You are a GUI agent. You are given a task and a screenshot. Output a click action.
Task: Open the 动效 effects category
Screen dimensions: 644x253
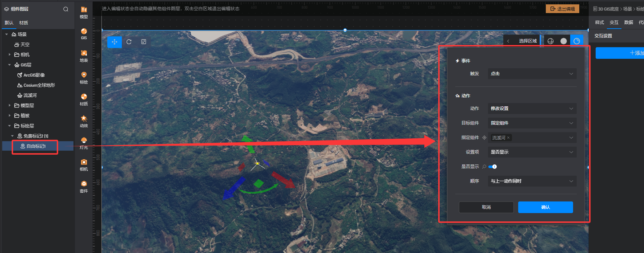coord(84,121)
